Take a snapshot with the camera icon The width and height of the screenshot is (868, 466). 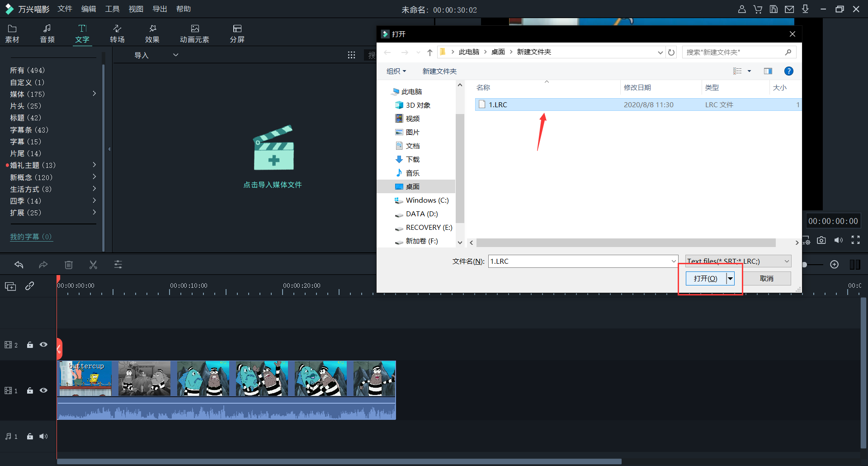(x=821, y=240)
